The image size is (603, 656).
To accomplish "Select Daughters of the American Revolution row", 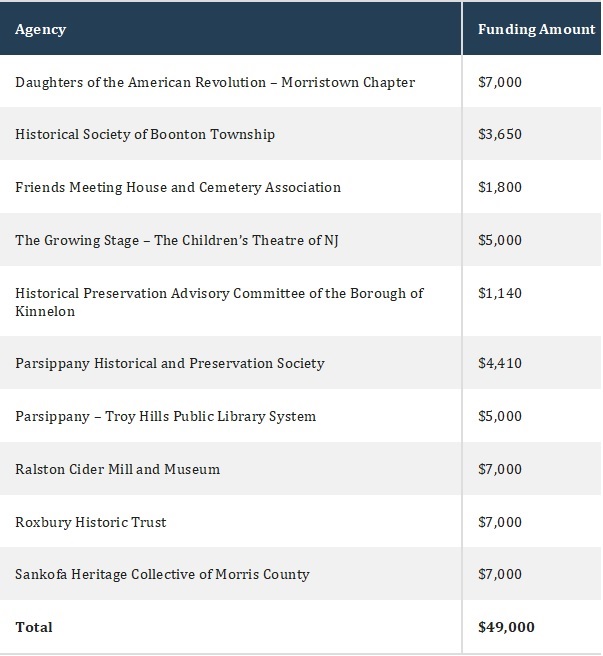I will (215, 81).
